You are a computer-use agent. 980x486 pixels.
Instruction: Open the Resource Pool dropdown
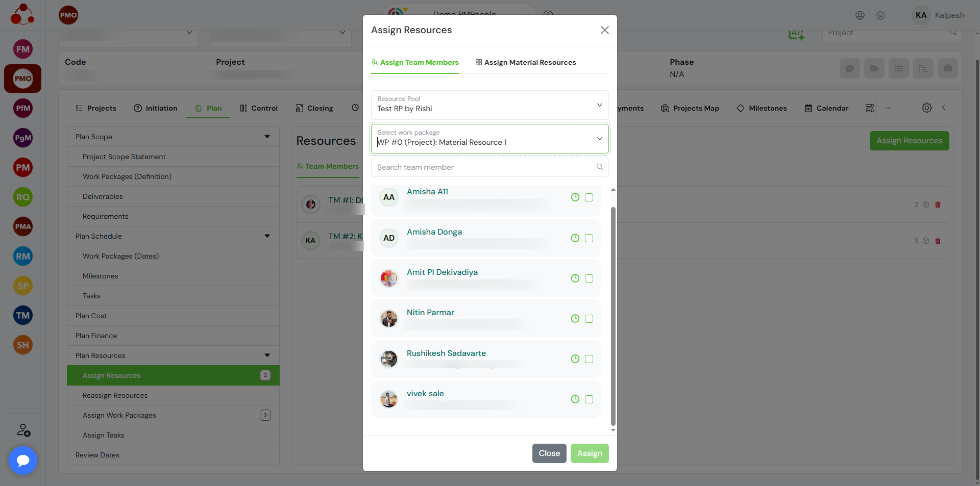[x=489, y=105]
